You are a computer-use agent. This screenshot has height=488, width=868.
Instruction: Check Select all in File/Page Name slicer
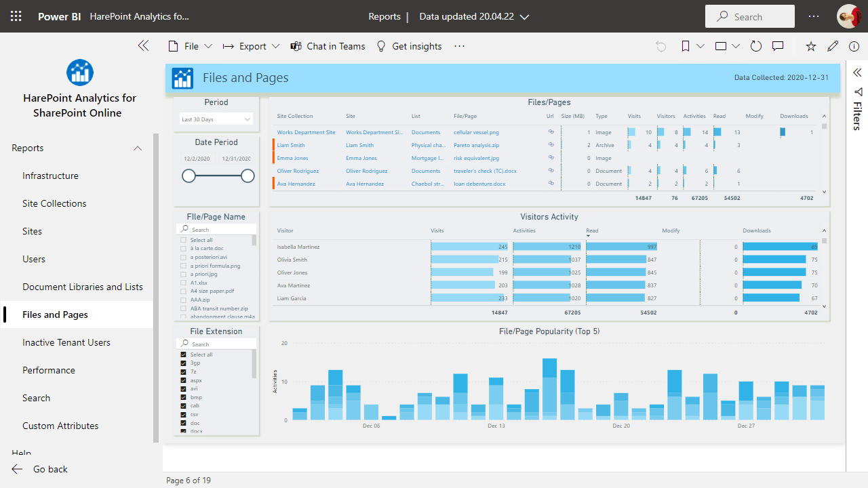point(183,240)
